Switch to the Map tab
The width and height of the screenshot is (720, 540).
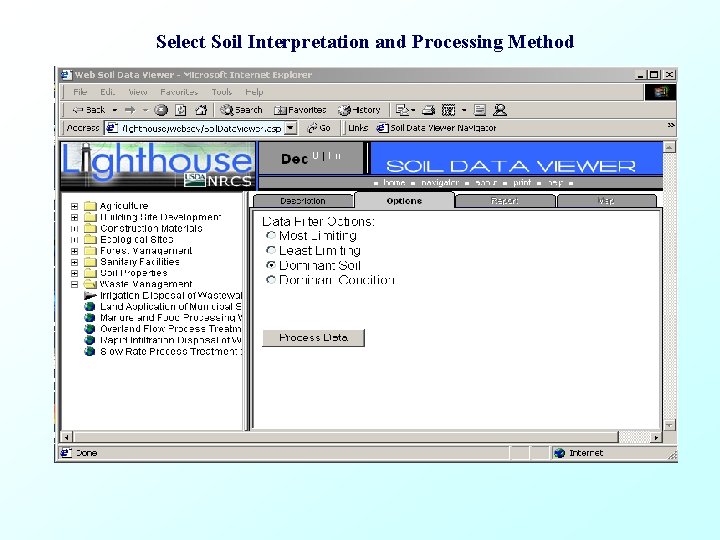coord(606,201)
